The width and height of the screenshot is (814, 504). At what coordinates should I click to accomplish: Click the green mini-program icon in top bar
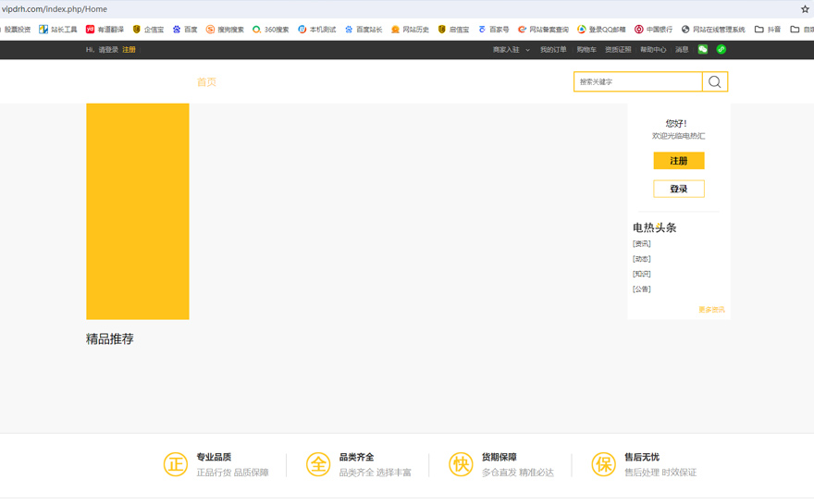pos(721,50)
